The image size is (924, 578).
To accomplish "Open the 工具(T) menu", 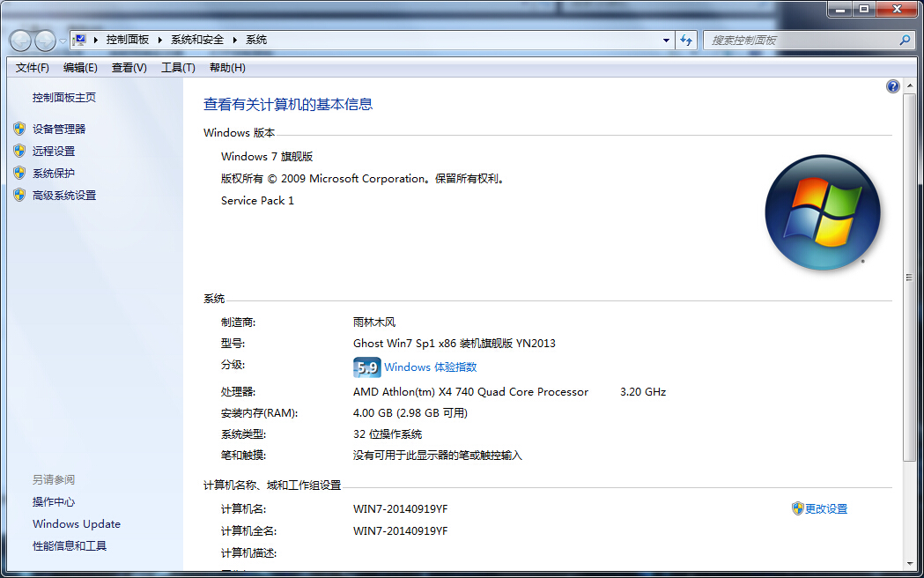I will (178, 68).
